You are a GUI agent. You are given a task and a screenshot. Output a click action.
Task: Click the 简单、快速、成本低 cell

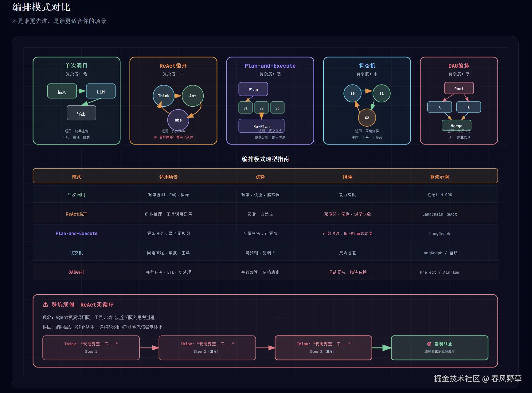click(x=260, y=195)
